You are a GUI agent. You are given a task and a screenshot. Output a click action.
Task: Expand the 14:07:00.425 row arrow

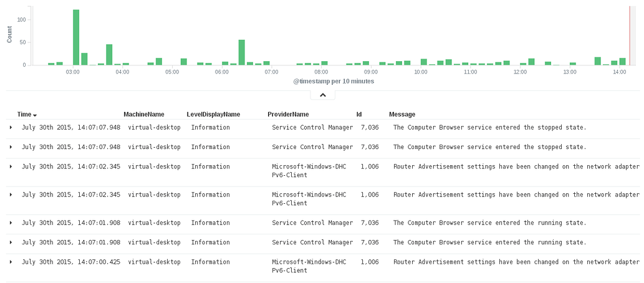tap(11, 262)
